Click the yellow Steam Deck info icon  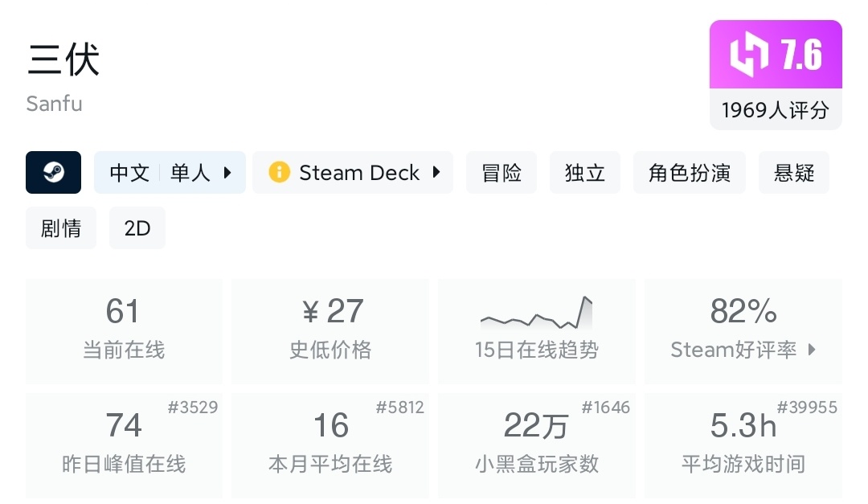click(279, 173)
